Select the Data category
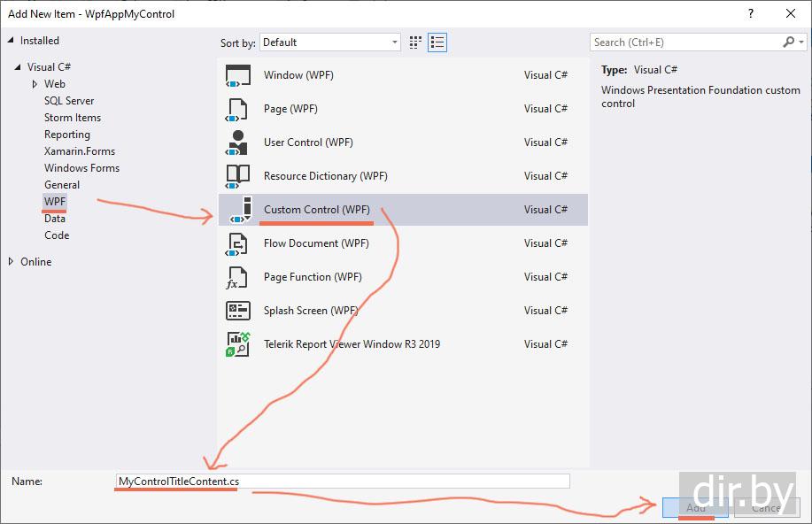Screen dimensions: 812x524 point(55,219)
